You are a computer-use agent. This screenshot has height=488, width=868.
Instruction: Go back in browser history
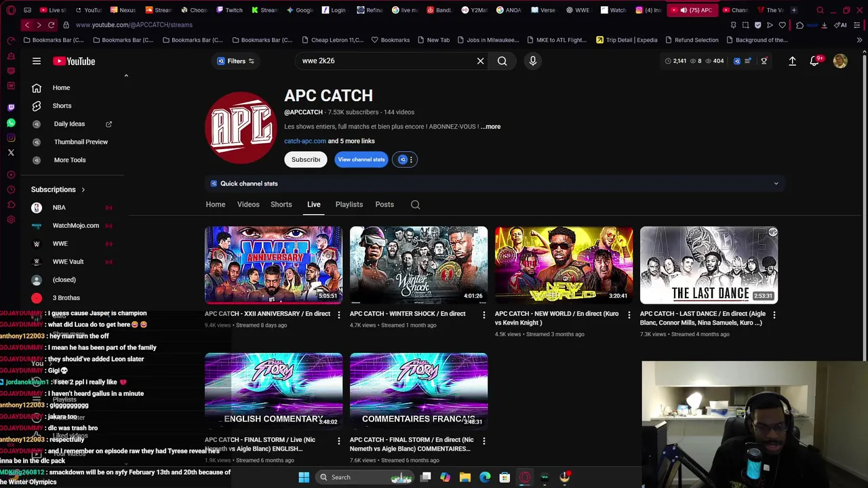pyautogui.click(x=26, y=25)
